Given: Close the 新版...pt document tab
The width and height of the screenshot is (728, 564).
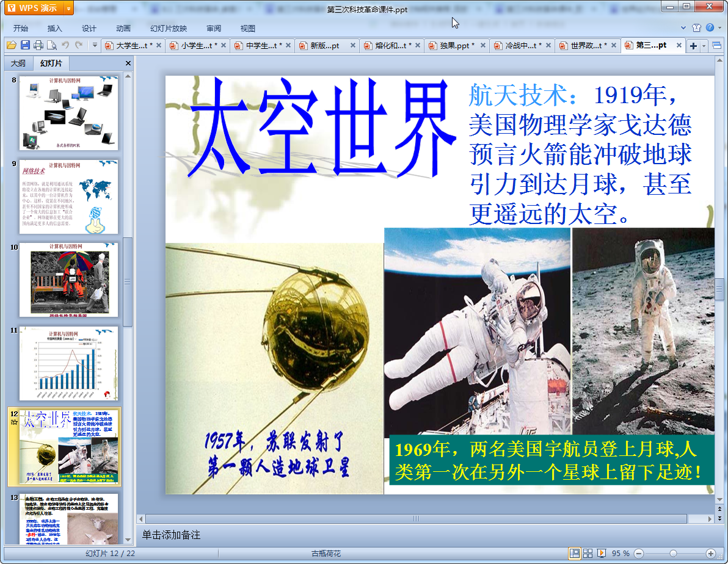Looking at the screenshot, I should click(x=353, y=46).
